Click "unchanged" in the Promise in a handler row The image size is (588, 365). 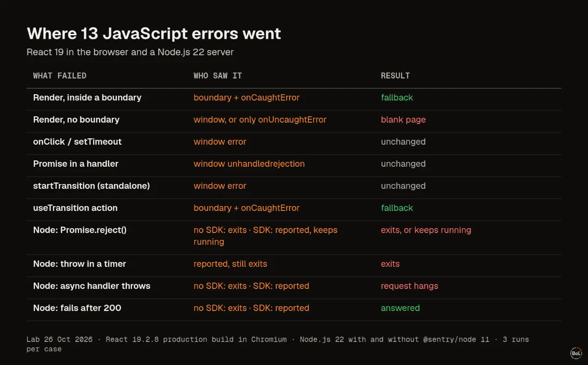[x=403, y=164]
